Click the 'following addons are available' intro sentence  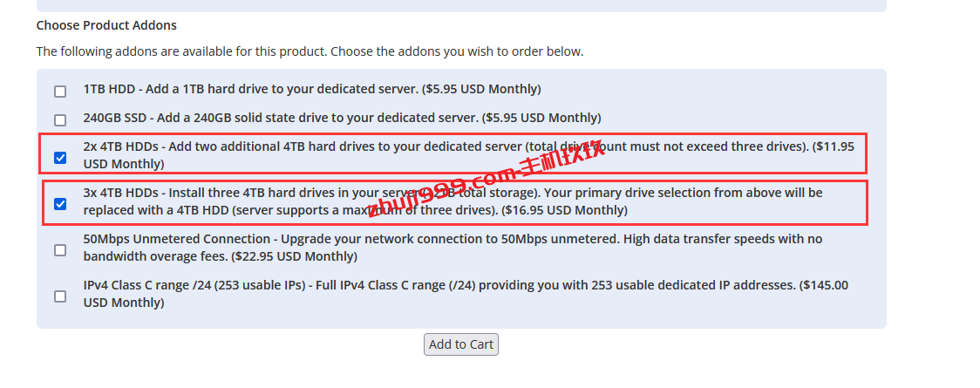(310, 51)
